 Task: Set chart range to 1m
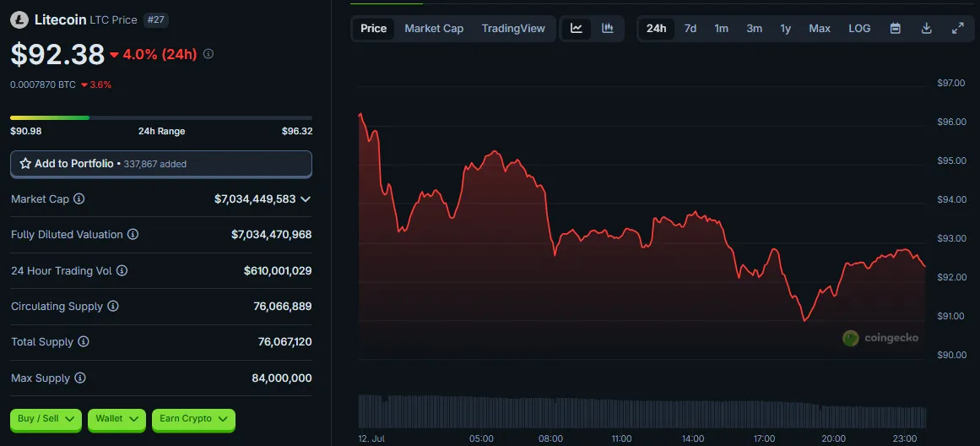(x=721, y=28)
